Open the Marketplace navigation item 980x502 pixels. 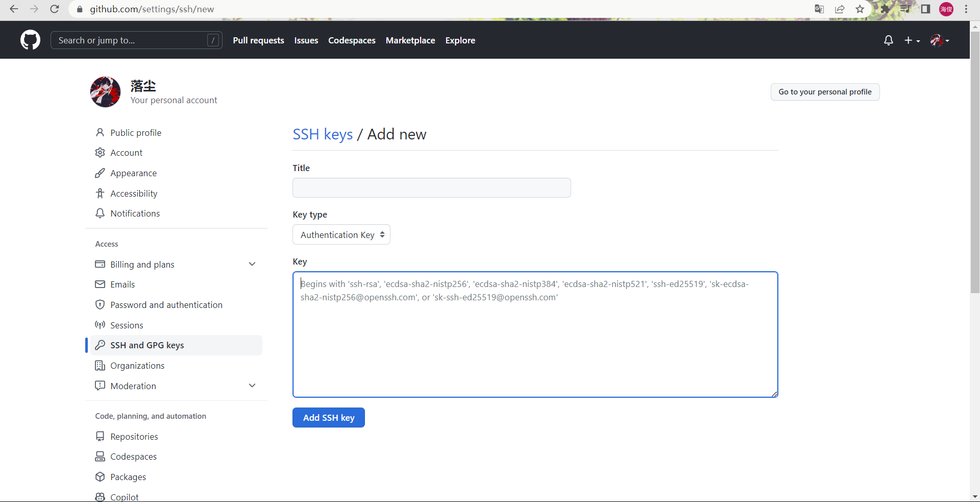[x=410, y=40]
